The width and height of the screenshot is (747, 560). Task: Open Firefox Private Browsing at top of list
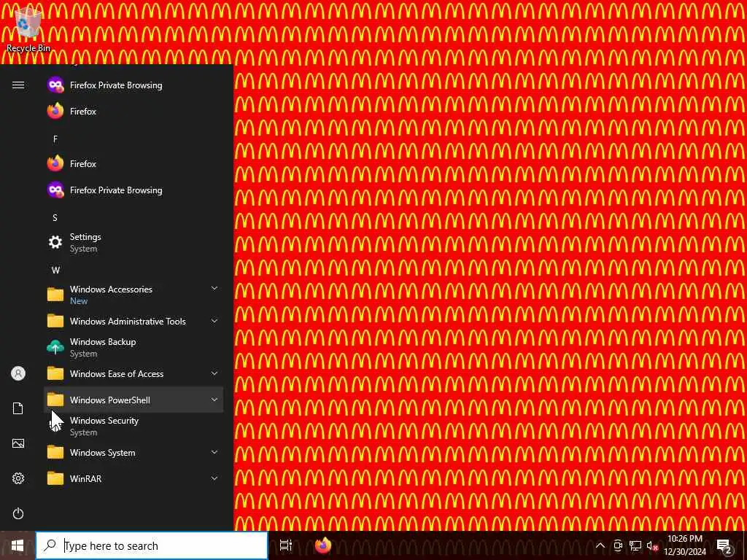(x=133, y=85)
